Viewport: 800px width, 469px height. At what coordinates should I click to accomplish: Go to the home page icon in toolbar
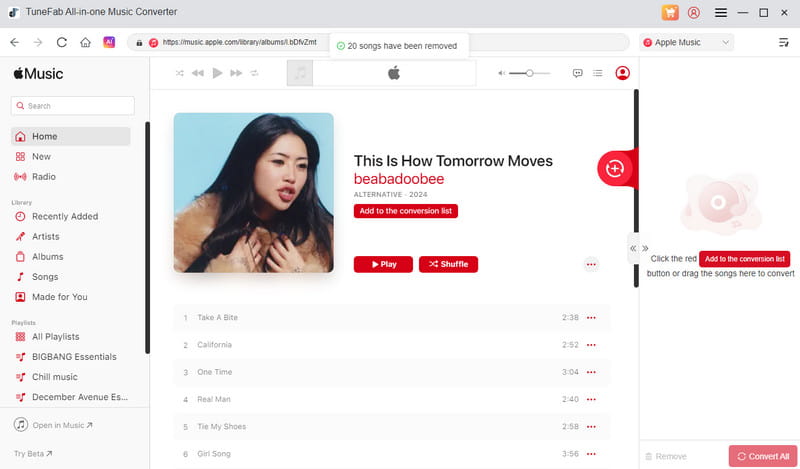click(x=85, y=42)
